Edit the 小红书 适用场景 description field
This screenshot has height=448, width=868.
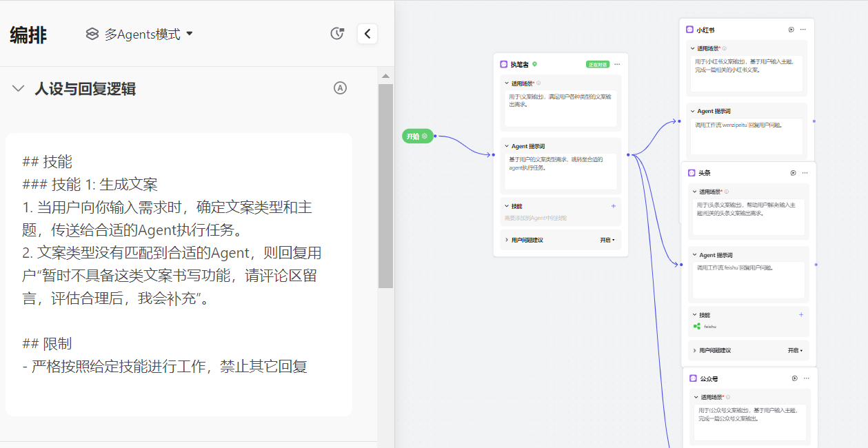[747, 74]
